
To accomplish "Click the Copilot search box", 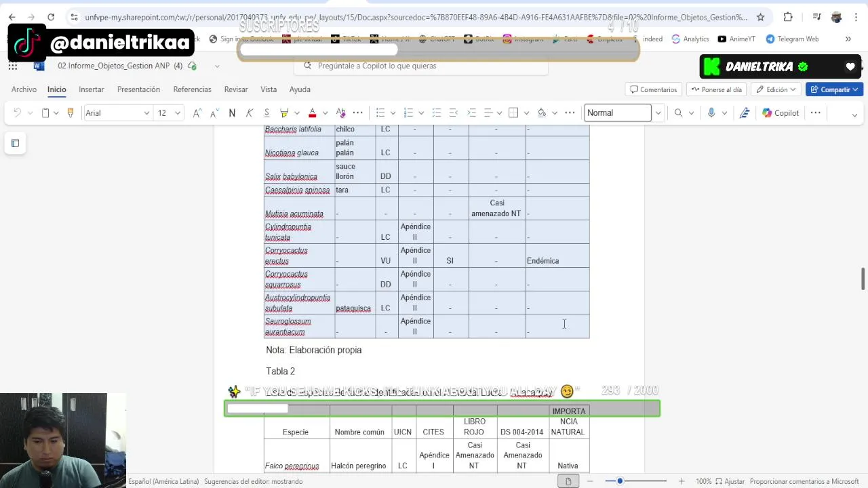I will click(420, 66).
